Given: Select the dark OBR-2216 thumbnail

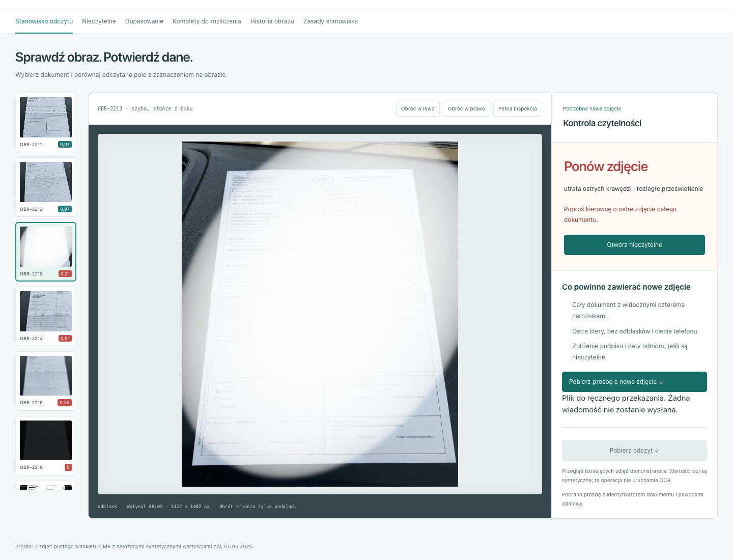Looking at the screenshot, I should (46, 445).
